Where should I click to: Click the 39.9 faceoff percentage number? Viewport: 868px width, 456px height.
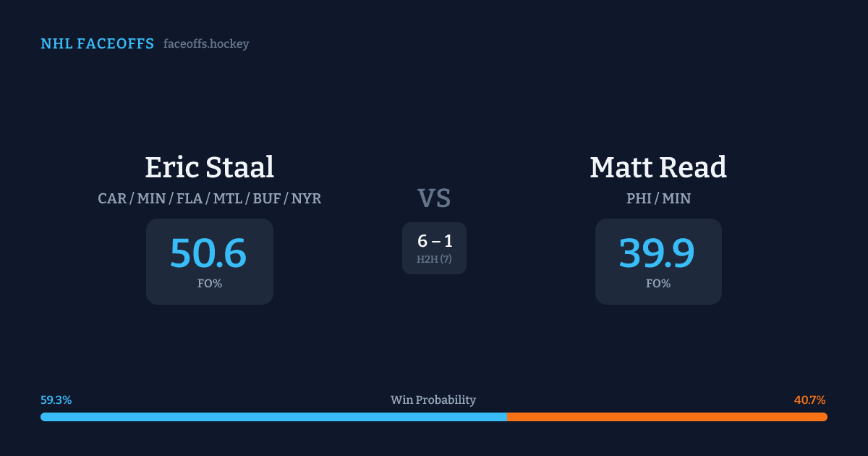tap(657, 253)
